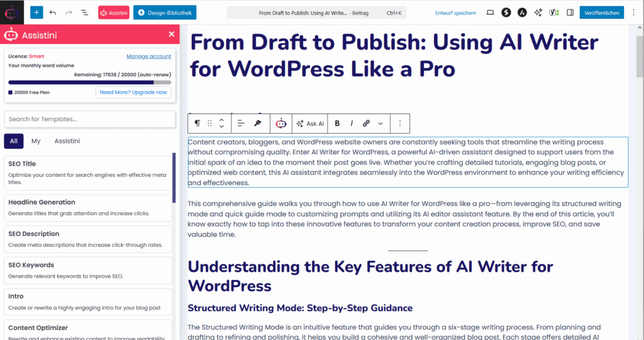Focus the Search for Templates field
644x340 pixels.
pos(89,119)
